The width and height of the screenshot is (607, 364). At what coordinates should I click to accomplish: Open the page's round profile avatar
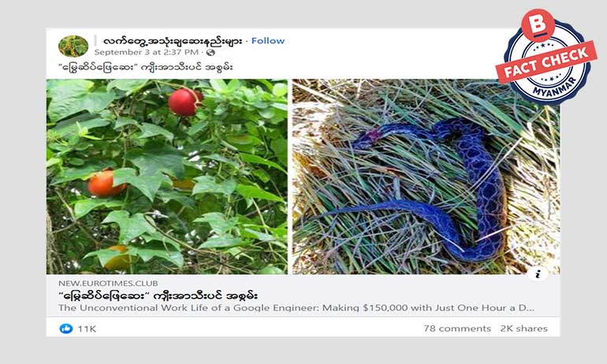click(73, 46)
